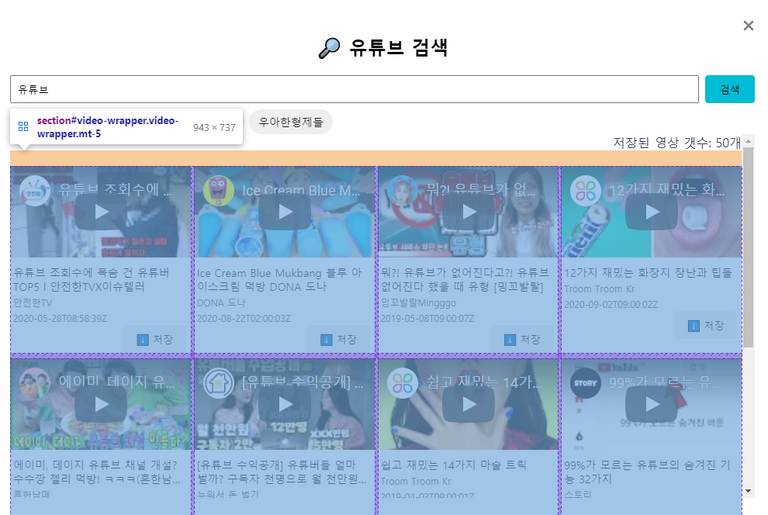This screenshot has height=515, width=768.
Task: Click title text Ice Cream Blue Mukbang 블루 아이스크림
Action: pyautogui.click(x=279, y=279)
